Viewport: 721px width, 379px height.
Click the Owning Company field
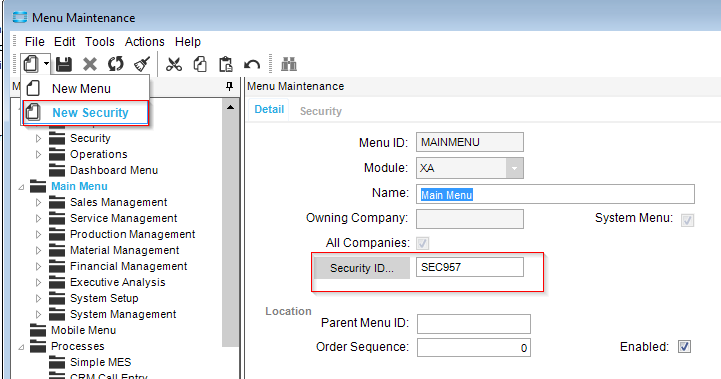(469, 219)
